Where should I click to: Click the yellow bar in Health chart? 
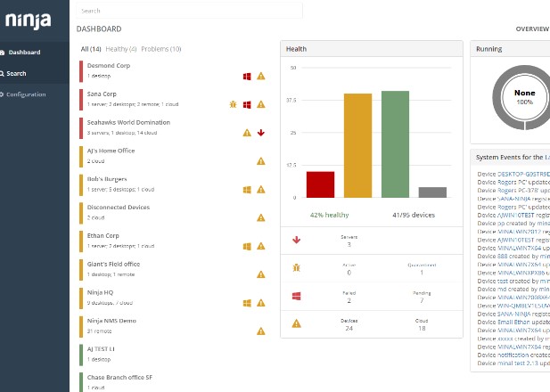[357, 145]
